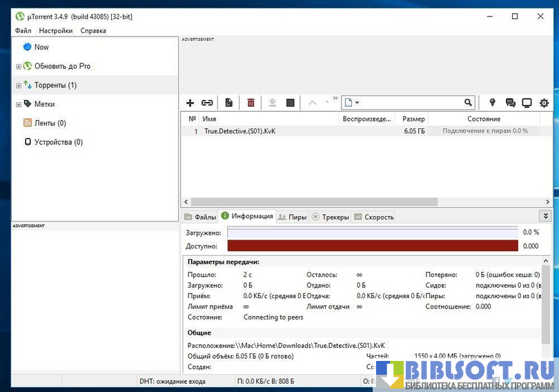Expand the Обновить до Pro node
559x392 pixels.
point(19,67)
